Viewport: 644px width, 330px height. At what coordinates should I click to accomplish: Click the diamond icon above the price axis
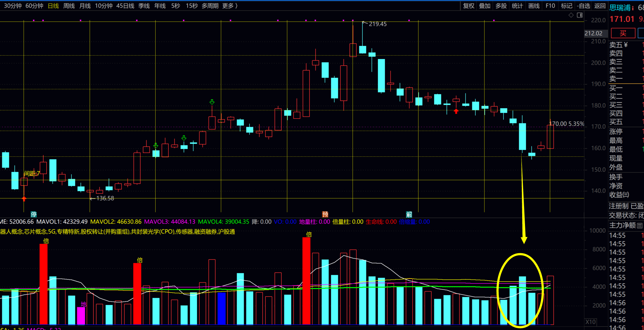[571, 15]
